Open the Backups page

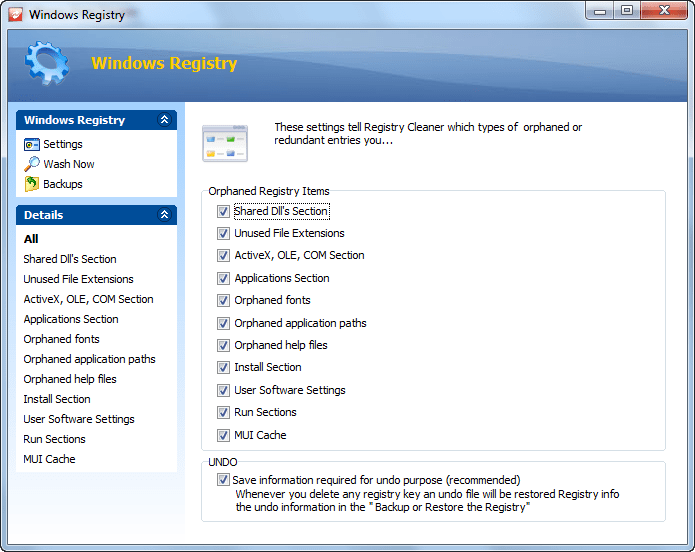pos(63,184)
